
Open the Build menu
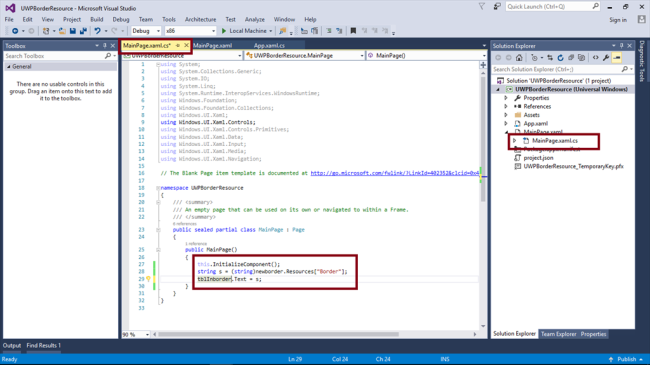point(97,19)
